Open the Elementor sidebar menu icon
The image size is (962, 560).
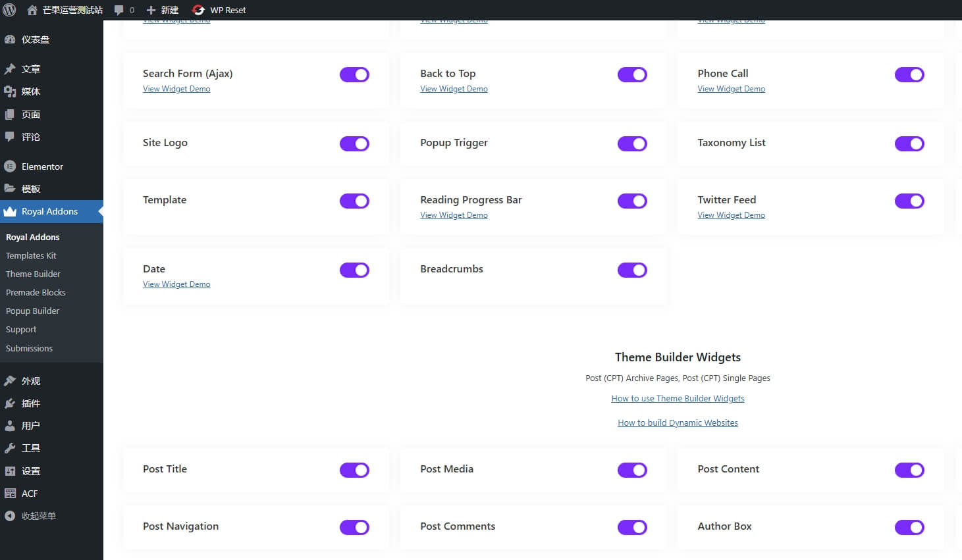[10, 166]
